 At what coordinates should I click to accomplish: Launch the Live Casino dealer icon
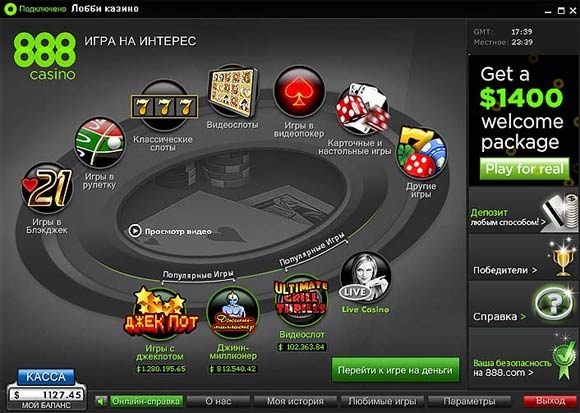point(365,277)
